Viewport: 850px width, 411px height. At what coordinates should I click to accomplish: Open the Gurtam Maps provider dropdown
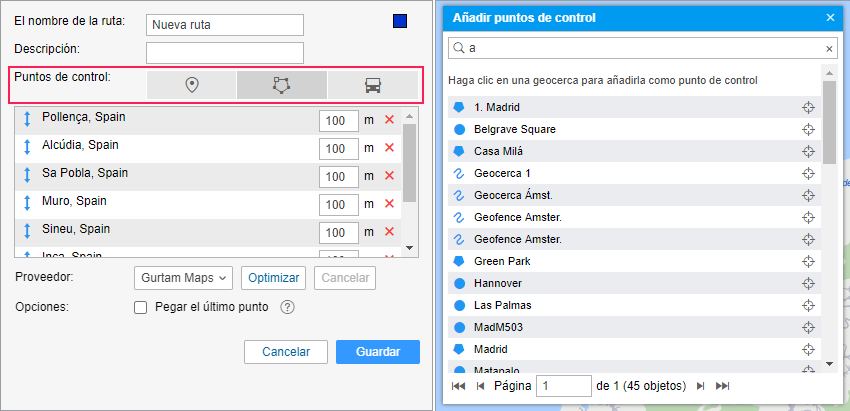point(183,278)
